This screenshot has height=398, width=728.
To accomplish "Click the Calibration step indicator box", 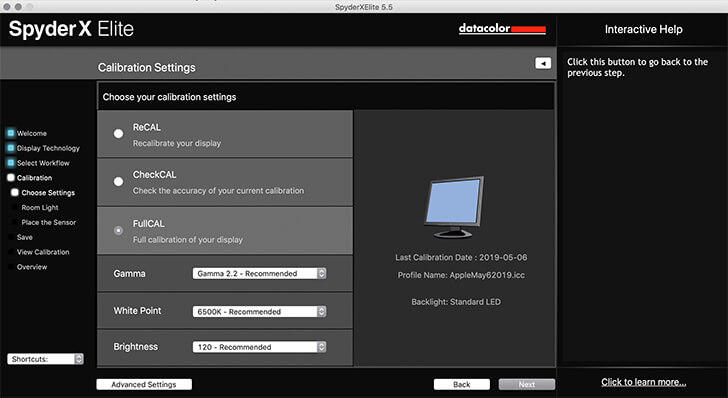I will [x=11, y=178].
